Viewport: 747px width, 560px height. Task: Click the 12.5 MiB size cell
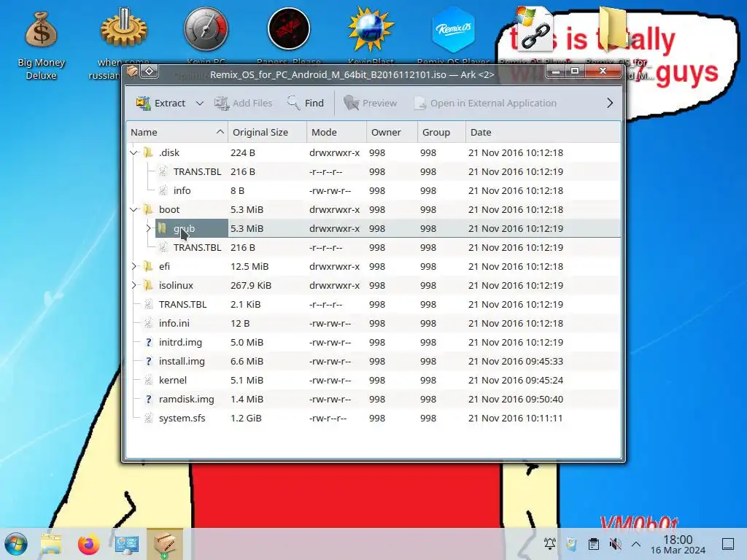tap(249, 266)
